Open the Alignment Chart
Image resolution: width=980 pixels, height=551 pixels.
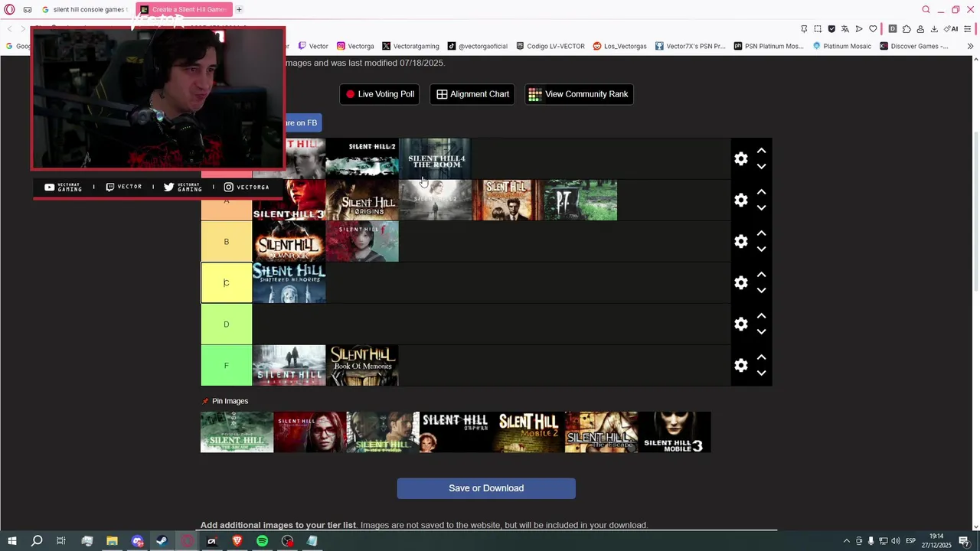click(x=472, y=94)
